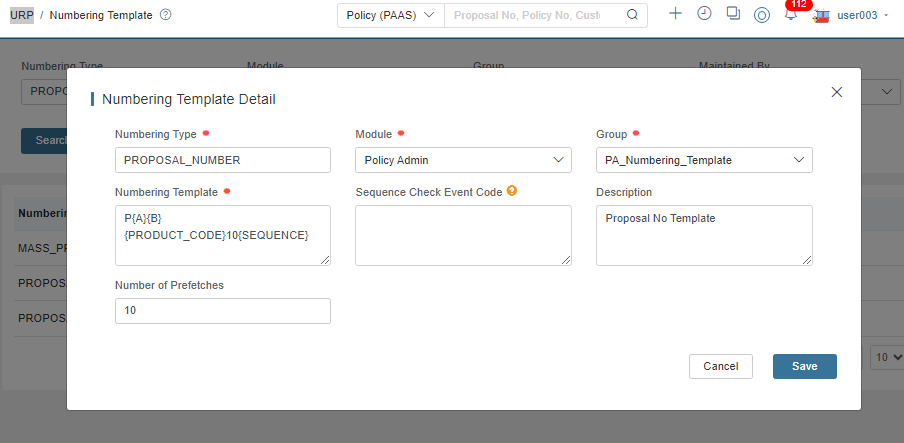Open the Policy (PAAS) search type dropdown

[391, 15]
